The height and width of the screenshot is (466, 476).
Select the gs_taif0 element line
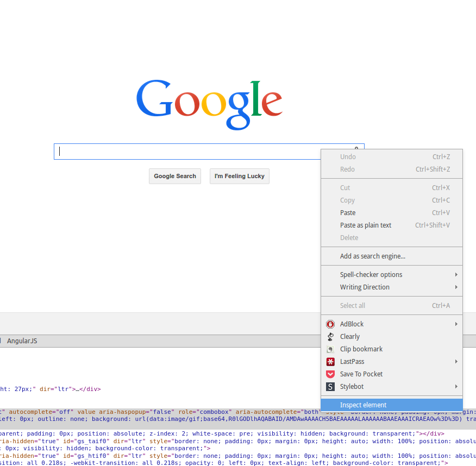(238, 441)
